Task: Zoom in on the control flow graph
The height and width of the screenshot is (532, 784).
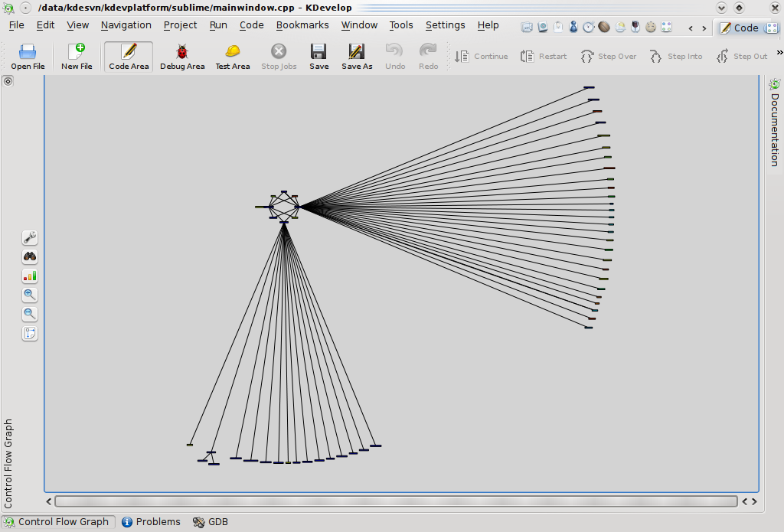Action: 29,295
